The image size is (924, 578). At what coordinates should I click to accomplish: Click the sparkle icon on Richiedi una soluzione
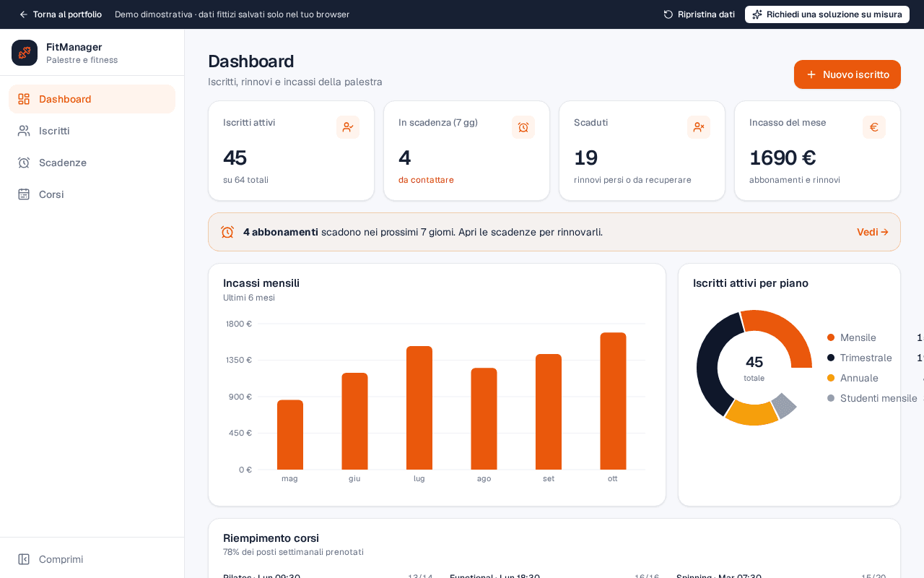pyautogui.click(x=757, y=14)
